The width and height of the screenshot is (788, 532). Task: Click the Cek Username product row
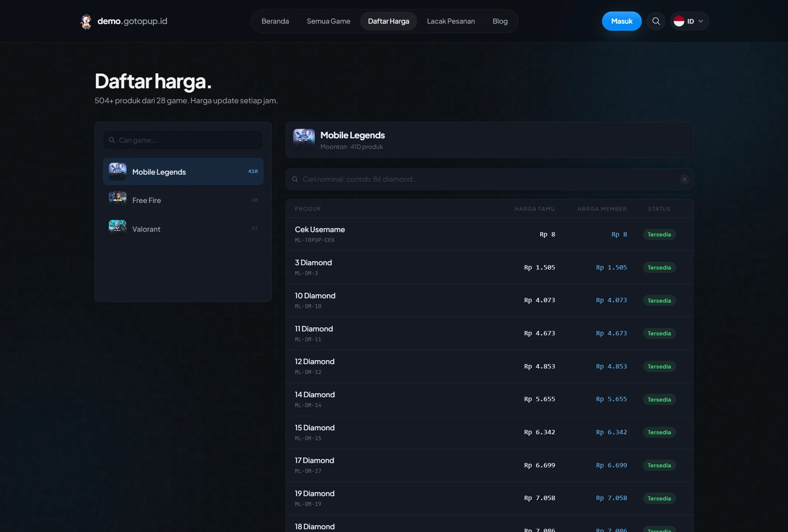[x=489, y=234]
